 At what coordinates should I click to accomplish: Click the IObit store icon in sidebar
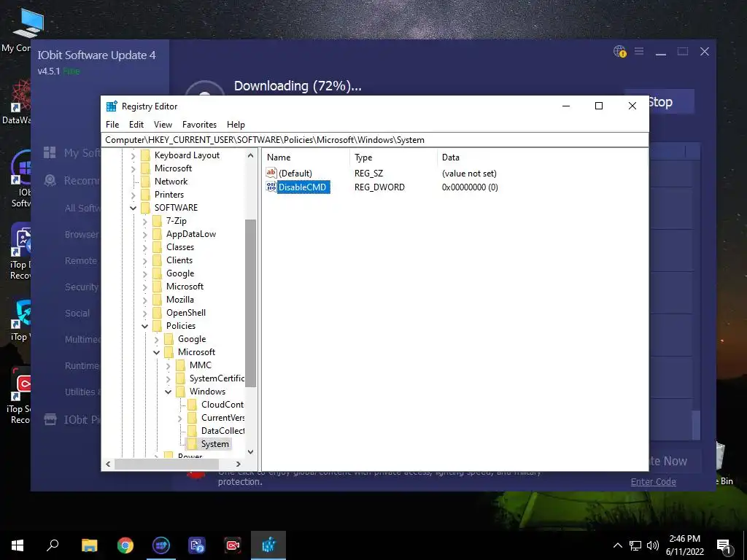[x=50, y=419]
